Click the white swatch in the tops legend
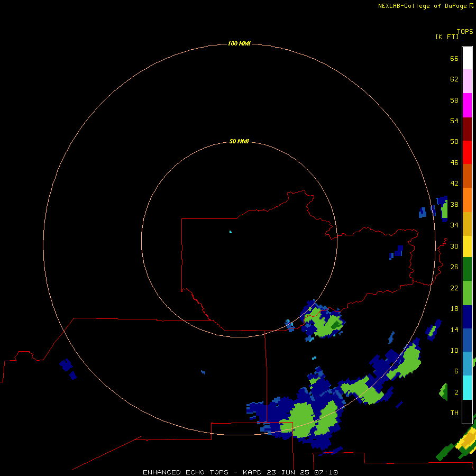476x476 pixels. [x=467, y=58]
